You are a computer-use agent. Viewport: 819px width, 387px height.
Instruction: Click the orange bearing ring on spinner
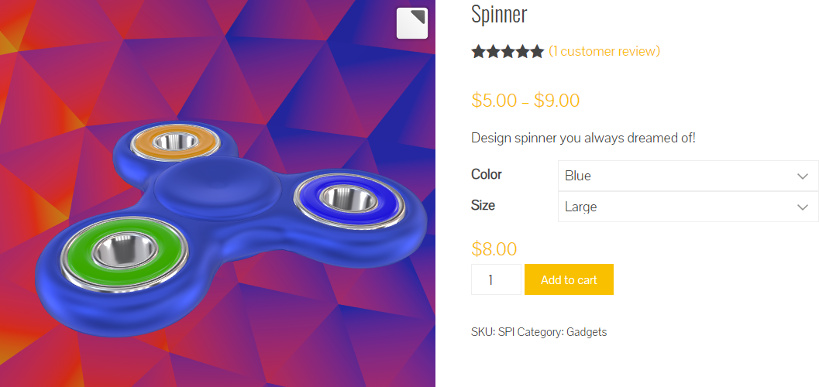(175, 142)
